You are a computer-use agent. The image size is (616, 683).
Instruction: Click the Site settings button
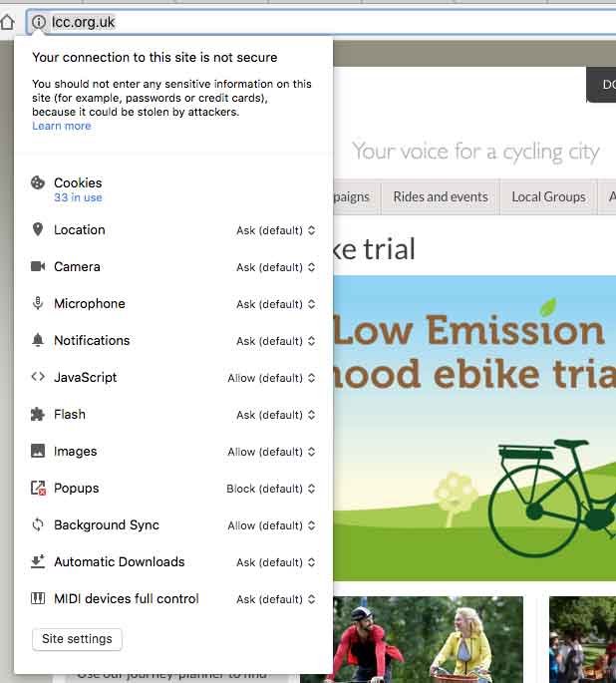77,639
